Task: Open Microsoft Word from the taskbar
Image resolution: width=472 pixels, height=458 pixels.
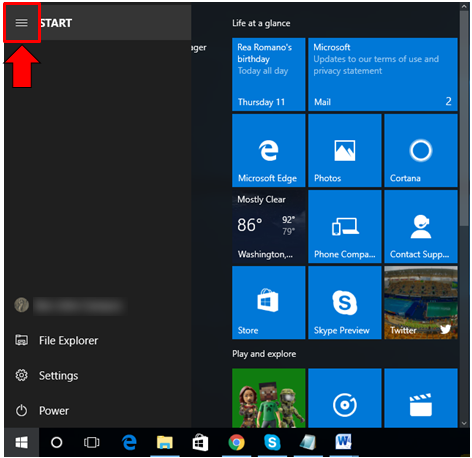Action: pos(343,442)
